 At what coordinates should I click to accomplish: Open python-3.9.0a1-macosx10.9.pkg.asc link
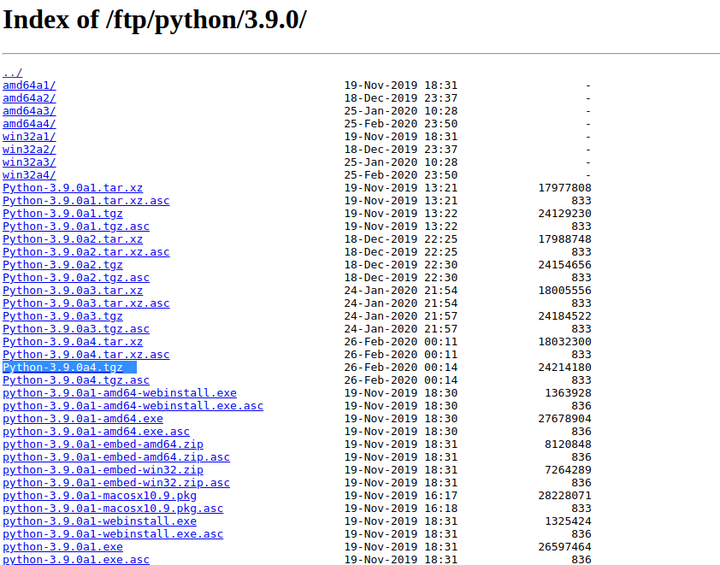pyautogui.click(x=112, y=509)
